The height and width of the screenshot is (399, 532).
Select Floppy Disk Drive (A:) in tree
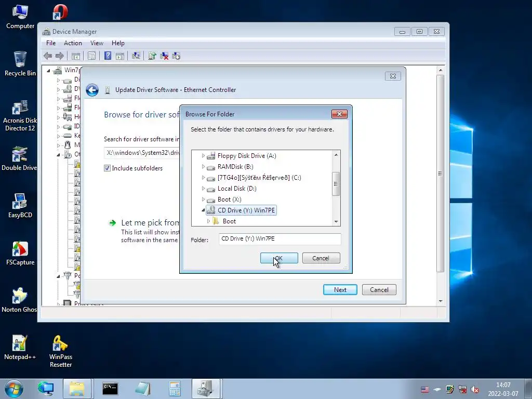coord(247,156)
